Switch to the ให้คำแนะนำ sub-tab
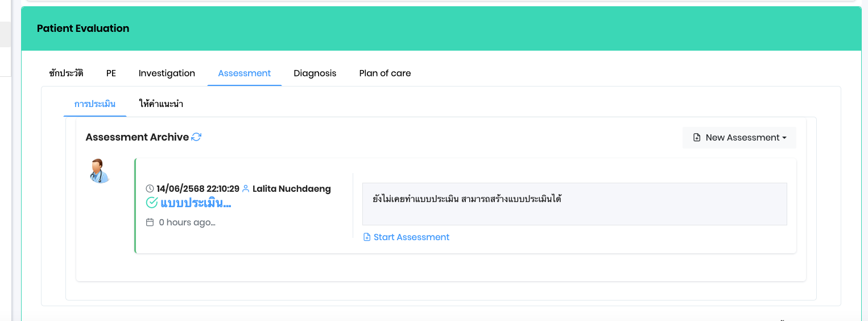 [161, 104]
